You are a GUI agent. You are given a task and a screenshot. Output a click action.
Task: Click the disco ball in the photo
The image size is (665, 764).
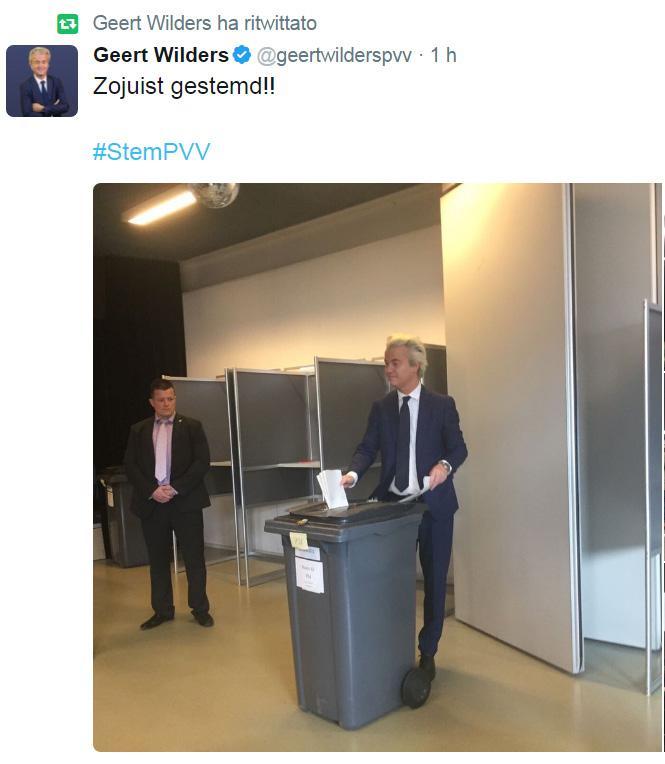point(214,194)
